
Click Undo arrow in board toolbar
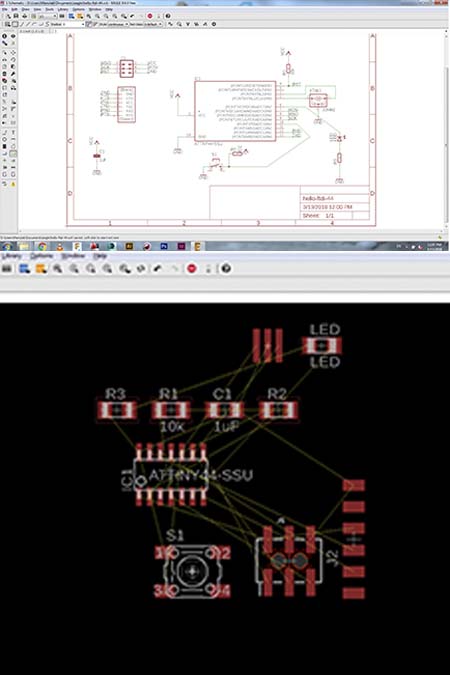tap(158, 268)
